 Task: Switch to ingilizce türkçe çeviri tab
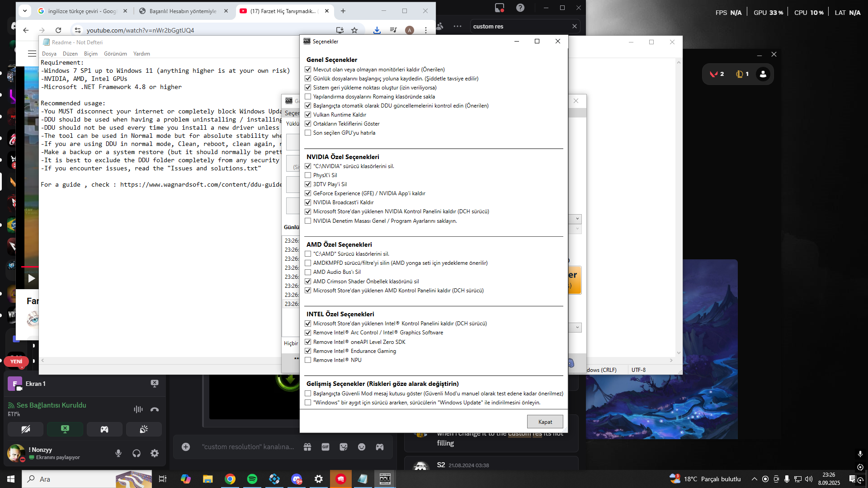click(x=81, y=11)
